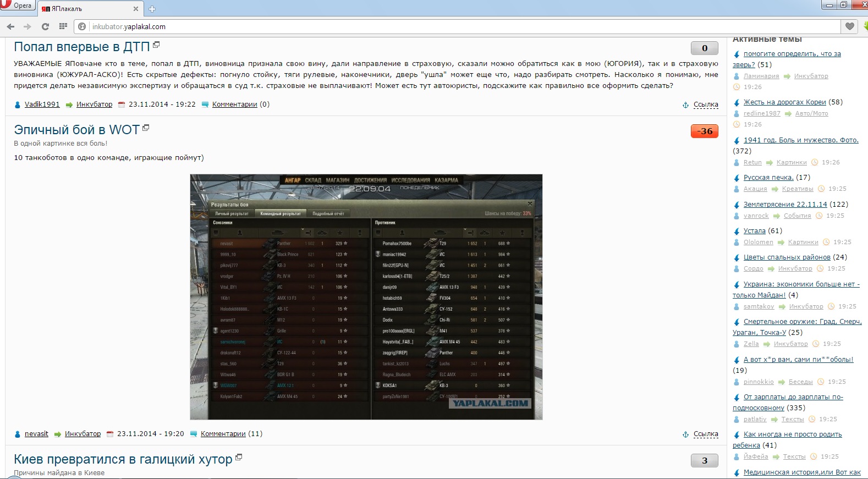Open 'Попал впервые в ДТП' in new window icon
This screenshot has width=868, height=479.
point(156,45)
